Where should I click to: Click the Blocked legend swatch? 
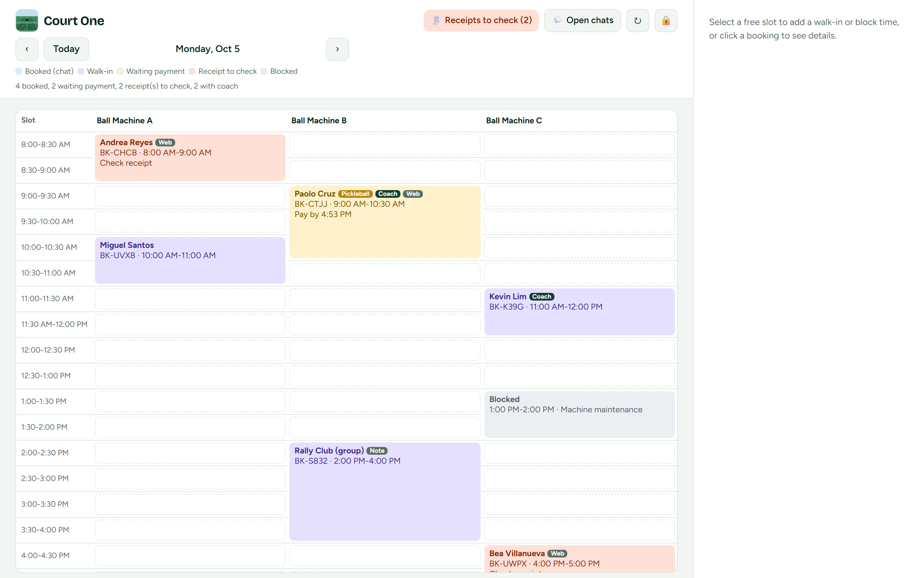(x=264, y=72)
